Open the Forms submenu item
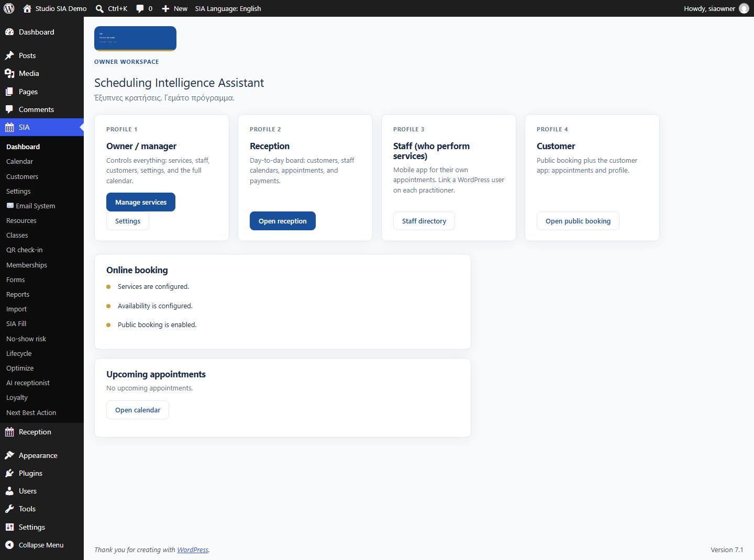Viewport: 754px width, 560px height. coord(16,279)
